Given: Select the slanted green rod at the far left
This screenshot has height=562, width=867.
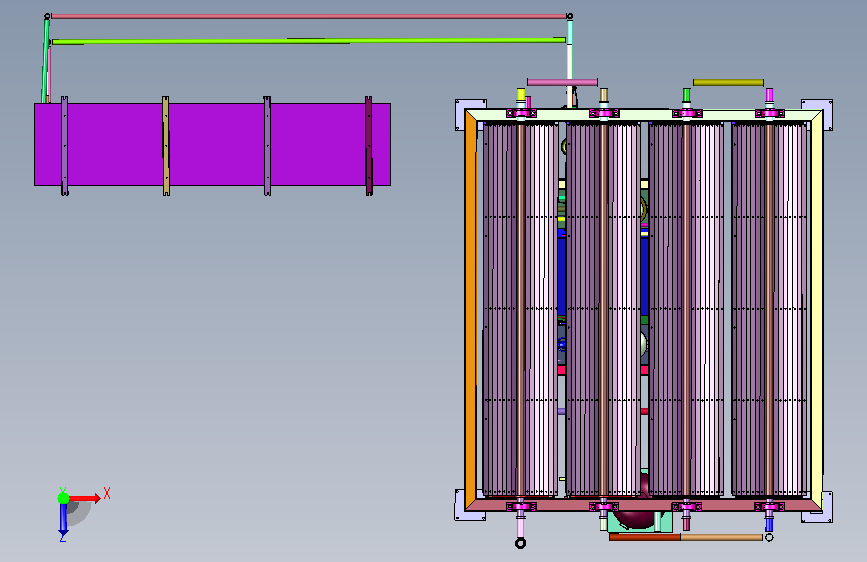Looking at the screenshot, I should pos(45,61).
